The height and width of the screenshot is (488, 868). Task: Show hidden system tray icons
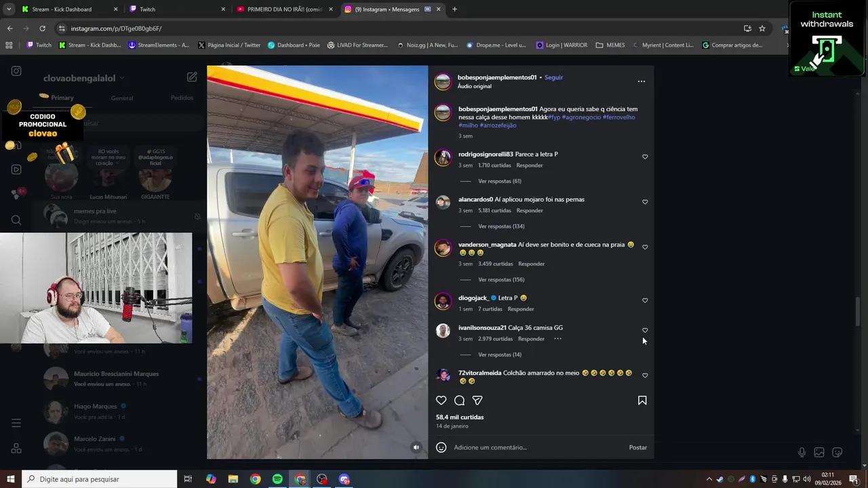[709, 479]
